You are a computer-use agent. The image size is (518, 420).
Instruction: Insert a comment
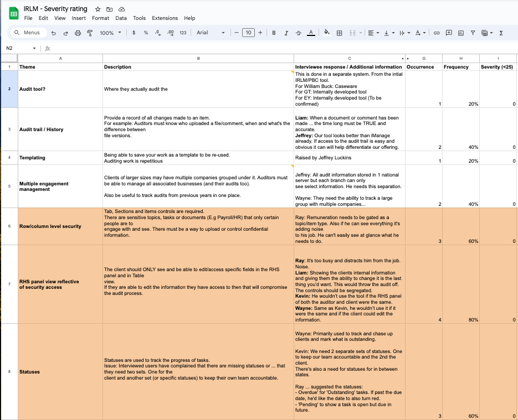point(449,33)
